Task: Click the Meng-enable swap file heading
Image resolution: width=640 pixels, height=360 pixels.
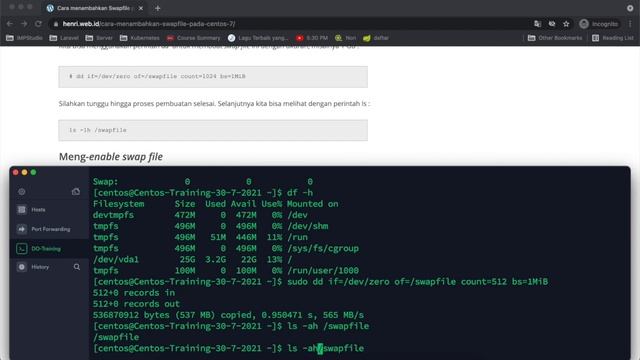Action: [111, 156]
